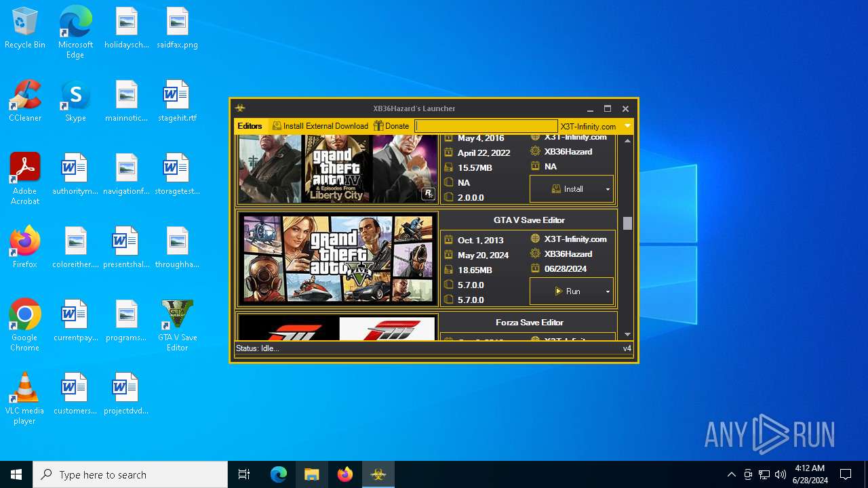Viewport: 868px width, 488px height.
Task: Open the notification center icon
Action: (846, 474)
